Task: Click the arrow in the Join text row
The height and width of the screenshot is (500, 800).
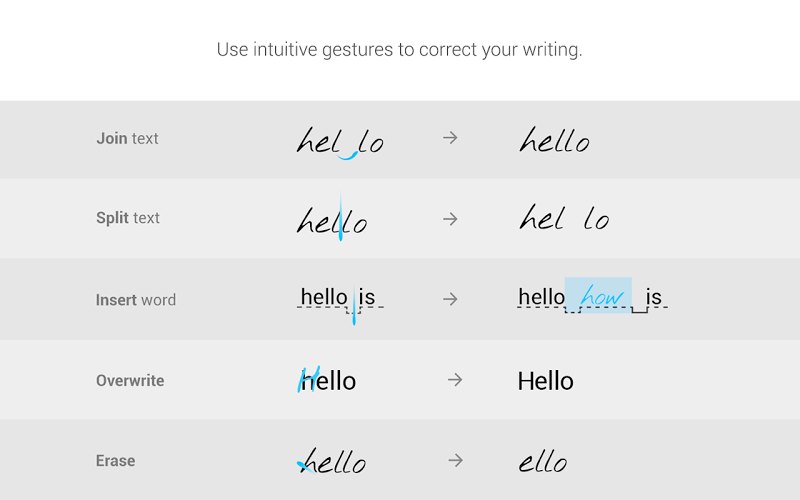Action: tap(450, 138)
